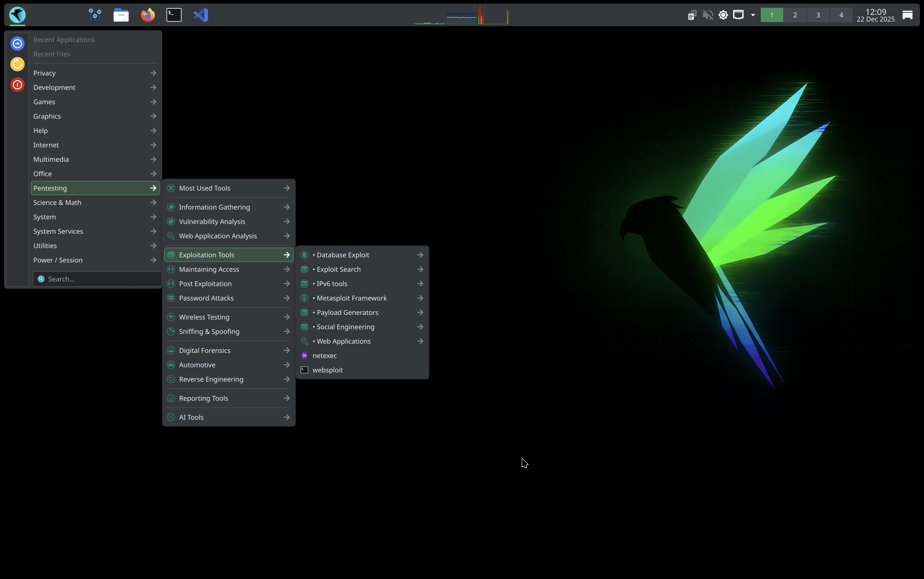
Task: Toggle the muted volume tray icon
Action: pyautogui.click(x=707, y=15)
